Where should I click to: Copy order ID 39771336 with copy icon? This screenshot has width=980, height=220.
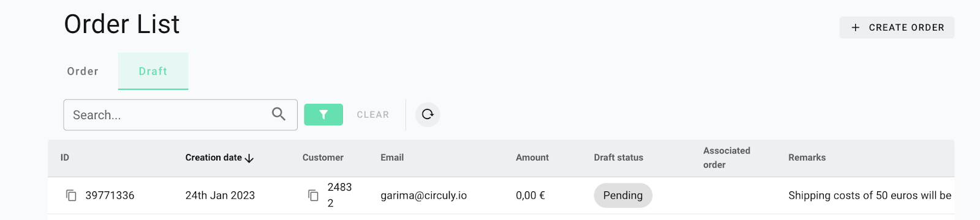point(71,196)
